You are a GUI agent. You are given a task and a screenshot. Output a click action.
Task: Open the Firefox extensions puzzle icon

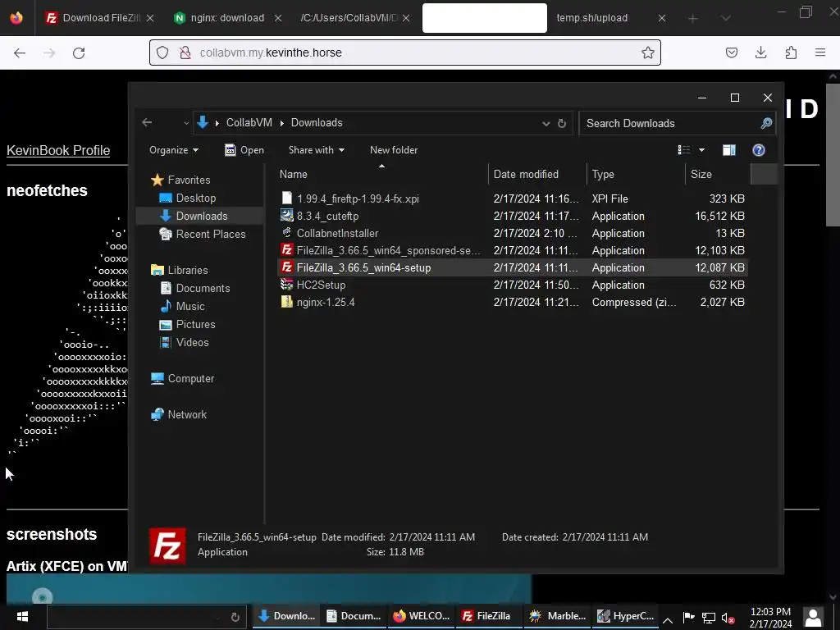coord(791,52)
